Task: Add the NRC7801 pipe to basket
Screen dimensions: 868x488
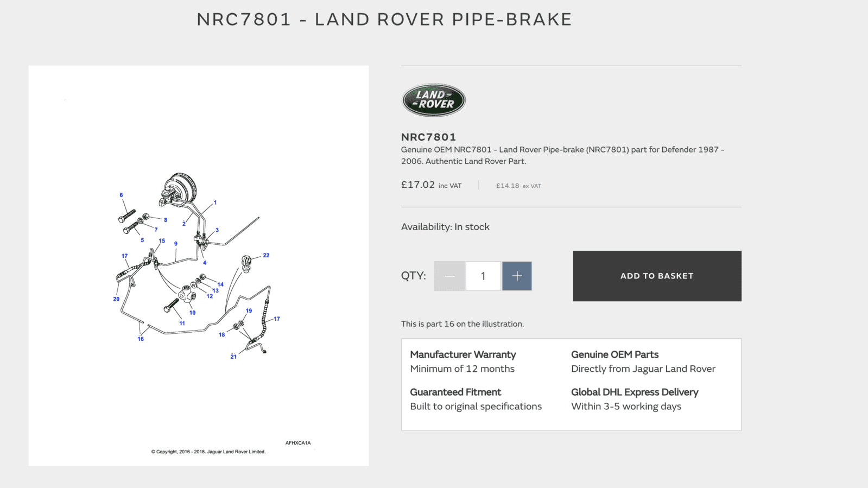Action: (657, 276)
